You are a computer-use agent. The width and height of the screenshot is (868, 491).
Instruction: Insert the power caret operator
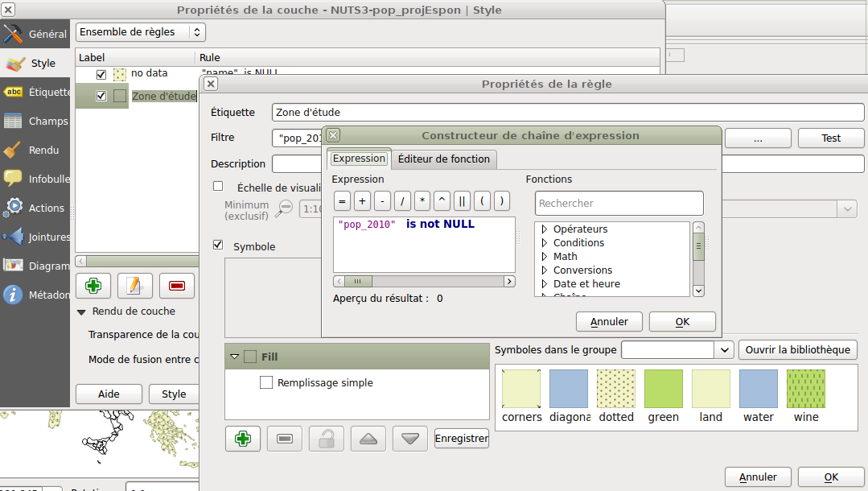click(x=442, y=201)
